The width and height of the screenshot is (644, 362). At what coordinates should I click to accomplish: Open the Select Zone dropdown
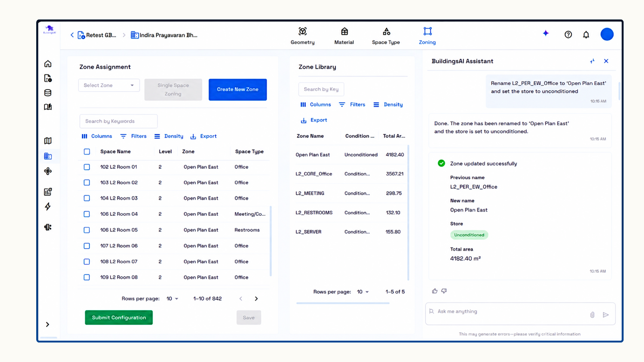(109, 85)
